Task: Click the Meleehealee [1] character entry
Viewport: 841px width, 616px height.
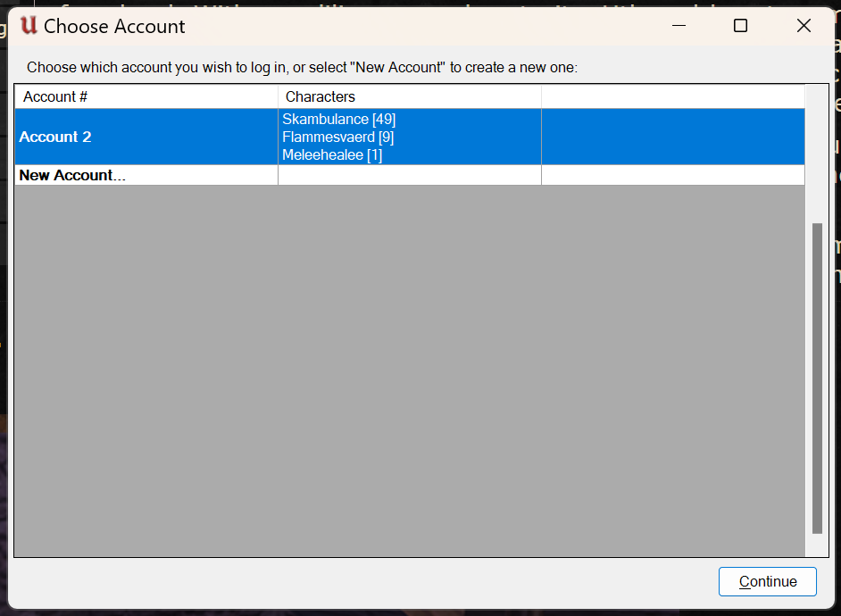Action: click(x=331, y=154)
